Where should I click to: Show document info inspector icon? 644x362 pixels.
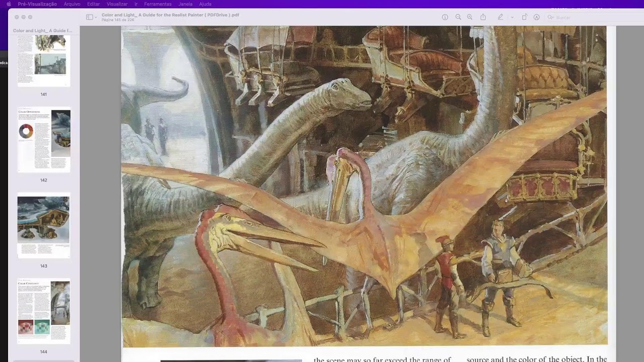445,17
